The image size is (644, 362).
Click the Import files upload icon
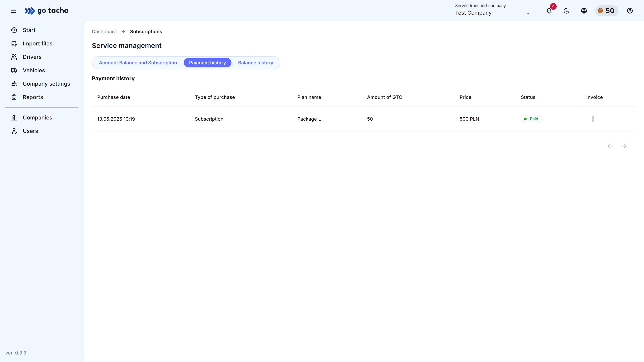tap(14, 44)
